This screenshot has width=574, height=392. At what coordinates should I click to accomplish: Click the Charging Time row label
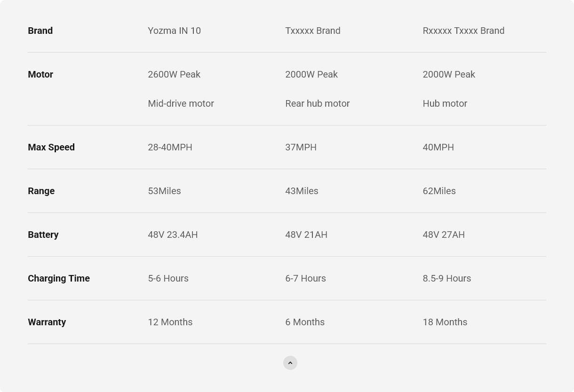click(x=59, y=278)
